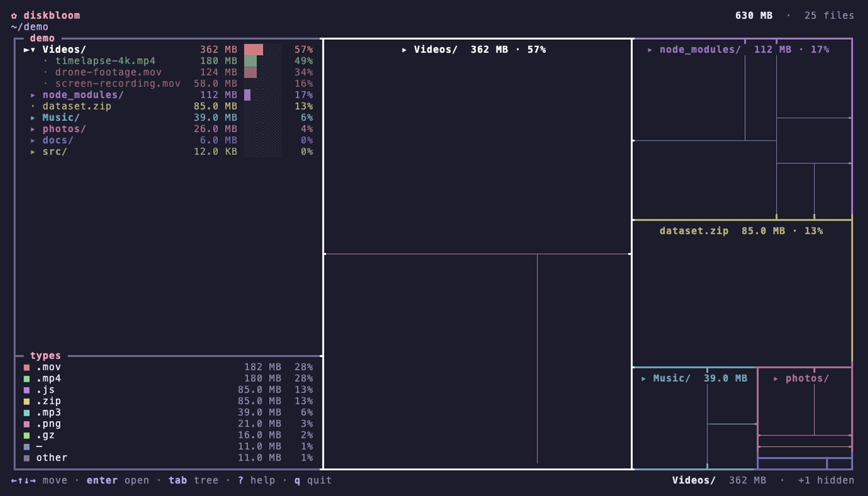Expand the photos/ folder in tree
This screenshot has width=868, height=496.
point(33,129)
